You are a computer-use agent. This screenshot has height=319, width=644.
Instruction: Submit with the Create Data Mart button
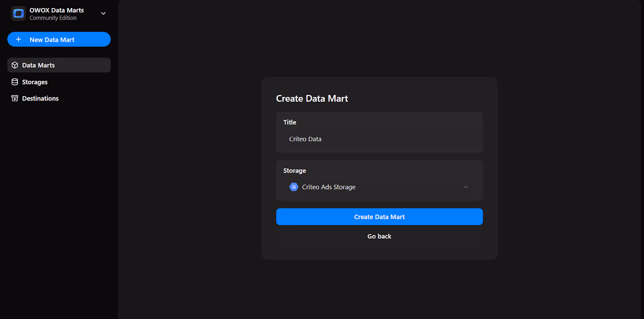(379, 217)
